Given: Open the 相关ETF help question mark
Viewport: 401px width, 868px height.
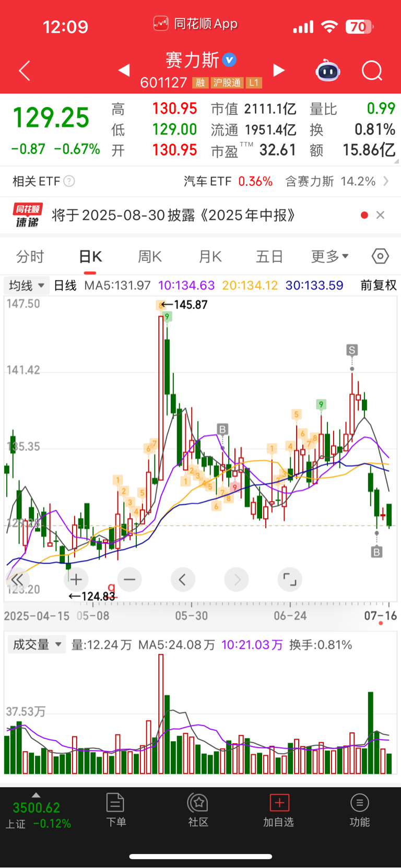Looking at the screenshot, I should (x=69, y=181).
